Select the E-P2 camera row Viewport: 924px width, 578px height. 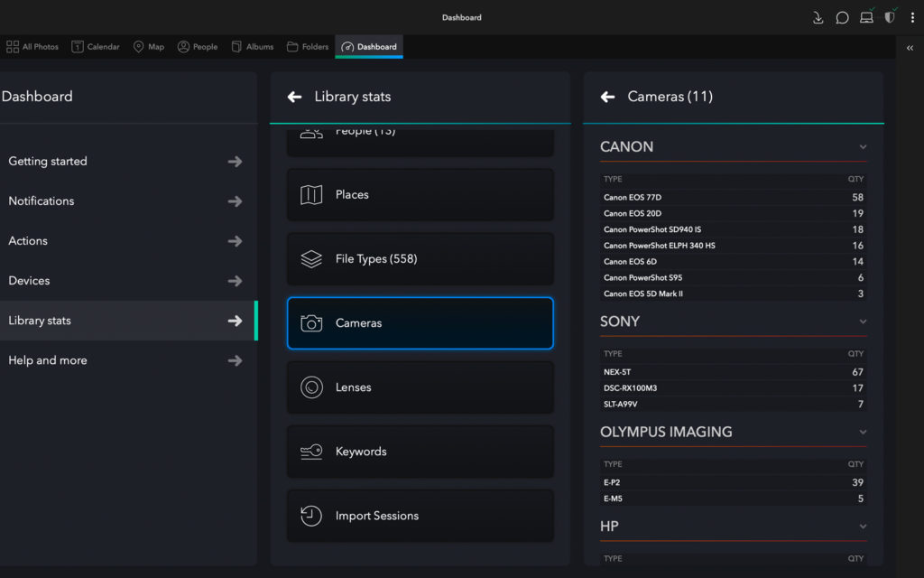733,482
